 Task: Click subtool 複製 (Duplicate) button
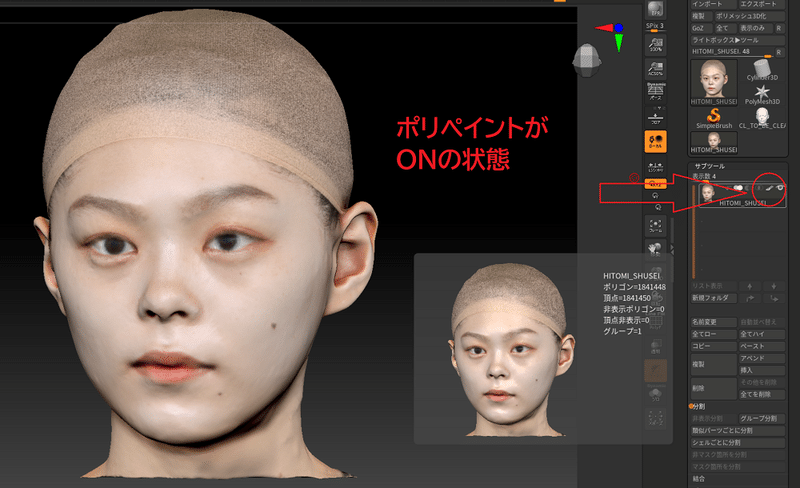[713, 364]
